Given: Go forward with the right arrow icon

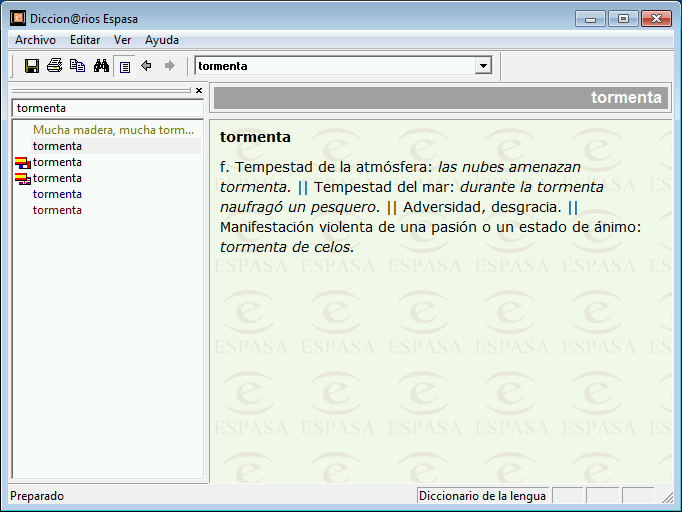Looking at the screenshot, I should (x=170, y=66).
